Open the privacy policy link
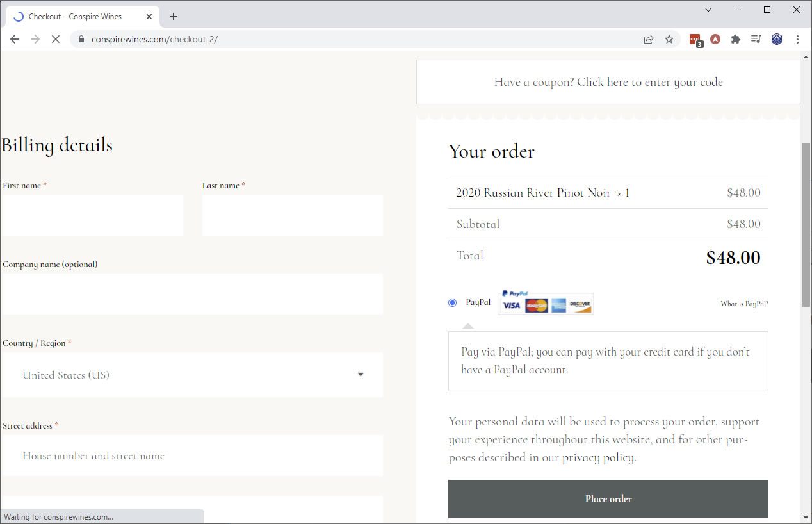The height and width of the screenshot is (524, 812). pos(598,457)
